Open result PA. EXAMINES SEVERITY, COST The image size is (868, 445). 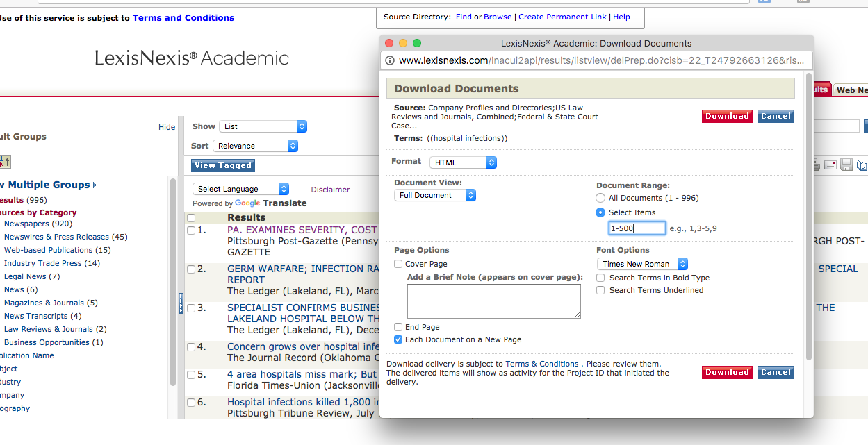(302, 230)
